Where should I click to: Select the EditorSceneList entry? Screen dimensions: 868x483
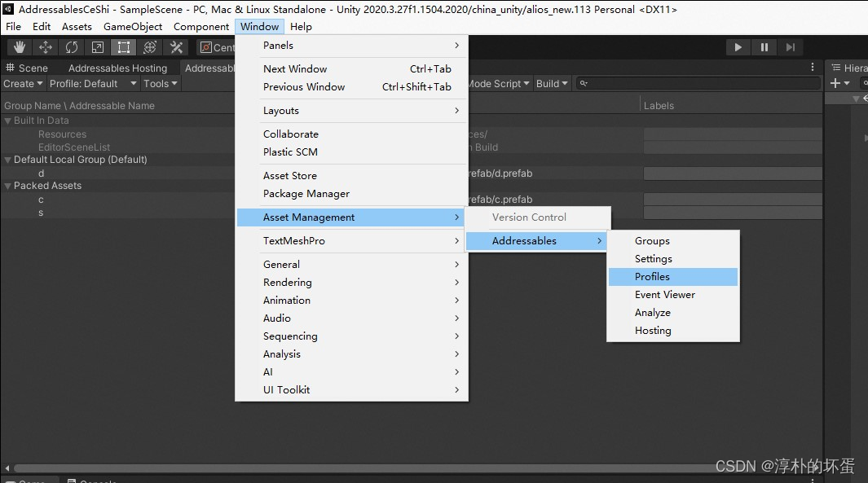coord(74,147)
